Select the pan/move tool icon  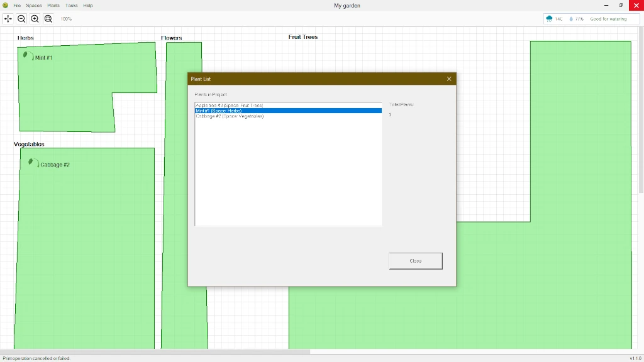point(8,19)
